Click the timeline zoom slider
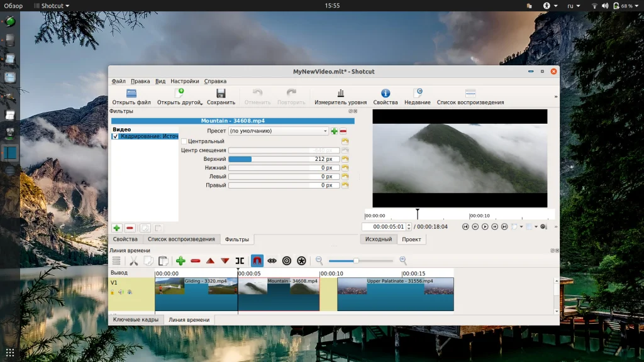 356,261
